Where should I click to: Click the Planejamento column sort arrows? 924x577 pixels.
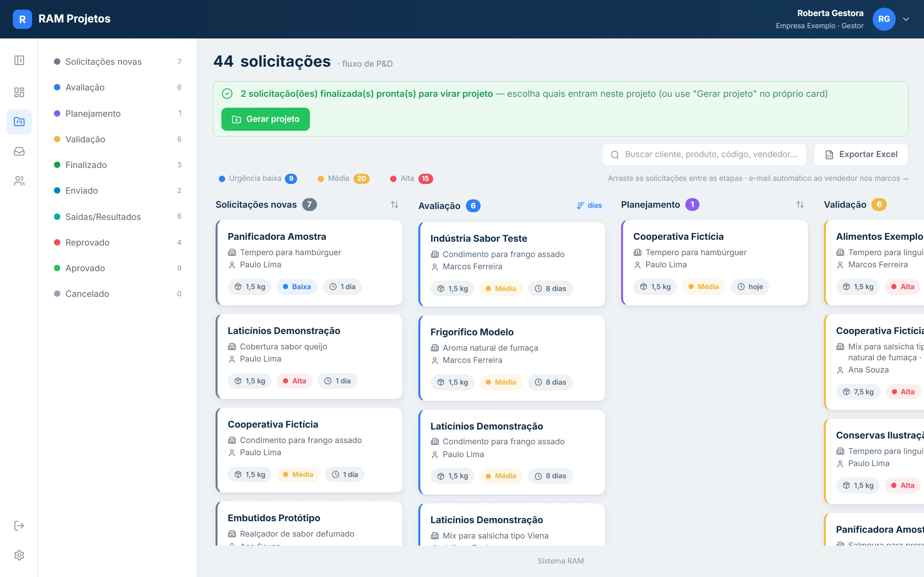(800, 205)
